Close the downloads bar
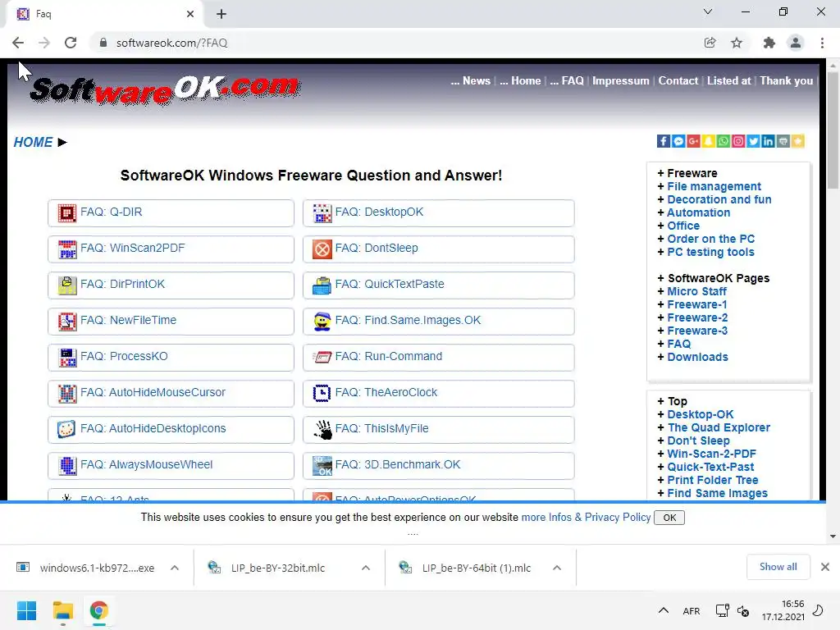Screen dimensions: 840x630 pos(825,567)
